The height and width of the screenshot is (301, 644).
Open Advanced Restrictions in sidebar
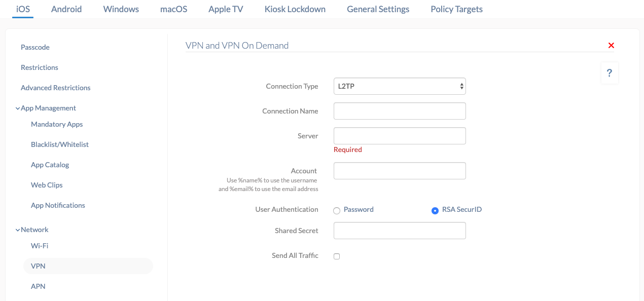coord(56,88)
